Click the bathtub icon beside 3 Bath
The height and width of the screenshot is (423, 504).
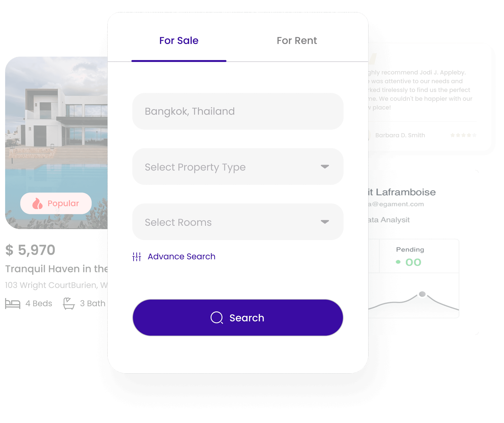coord(69,303)
